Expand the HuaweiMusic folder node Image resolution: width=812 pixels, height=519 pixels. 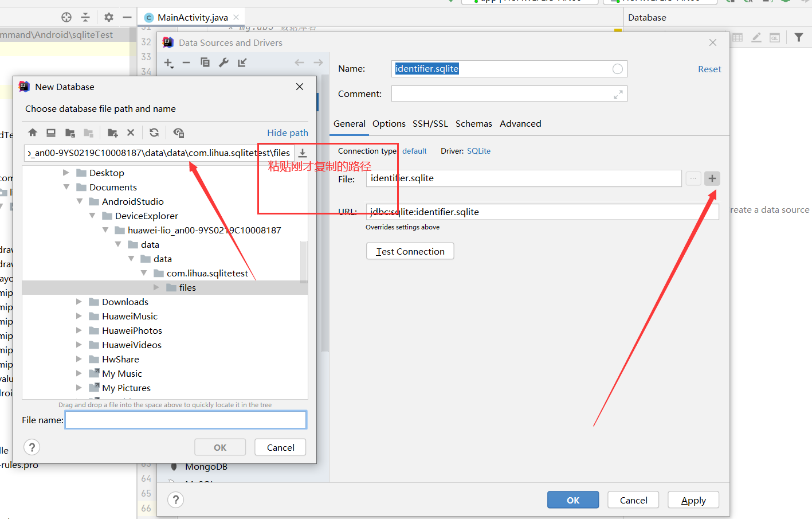79,316
